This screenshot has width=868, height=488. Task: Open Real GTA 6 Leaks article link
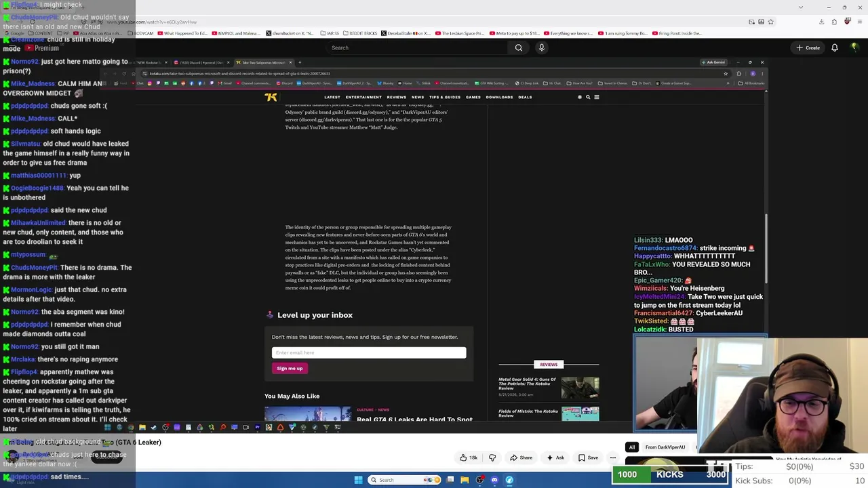point(414,420)
